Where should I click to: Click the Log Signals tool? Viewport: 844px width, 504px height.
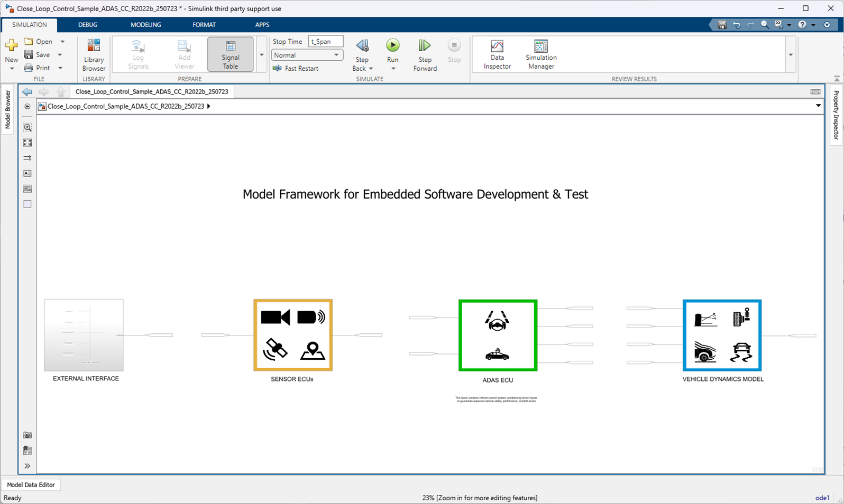138,54
